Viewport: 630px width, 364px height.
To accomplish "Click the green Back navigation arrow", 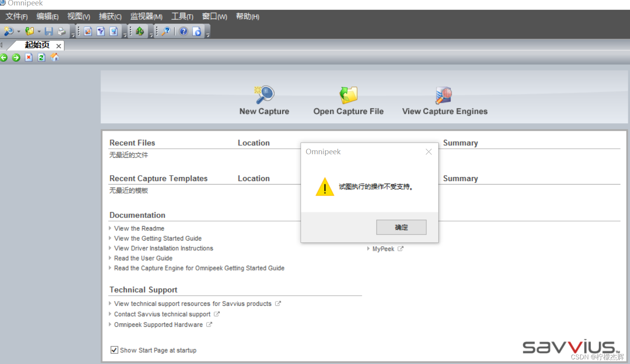I will [x=4, y=57].
